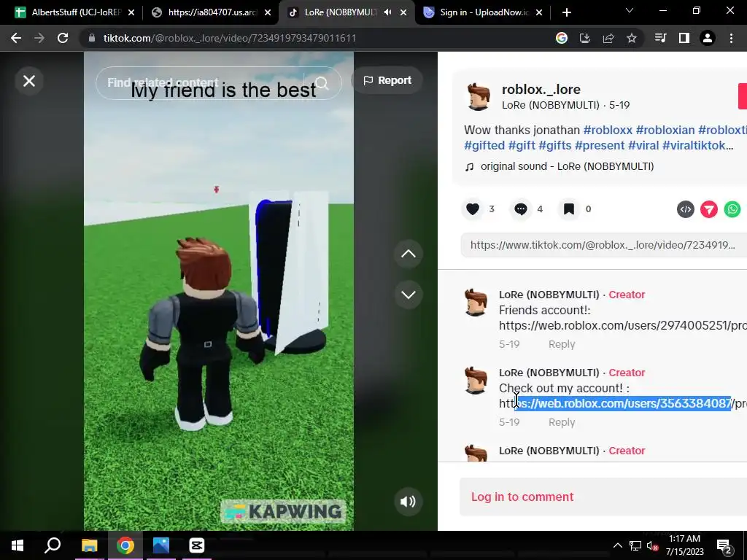Open the roblox._.lore username link
747x560 pixels.
[541, 90]
